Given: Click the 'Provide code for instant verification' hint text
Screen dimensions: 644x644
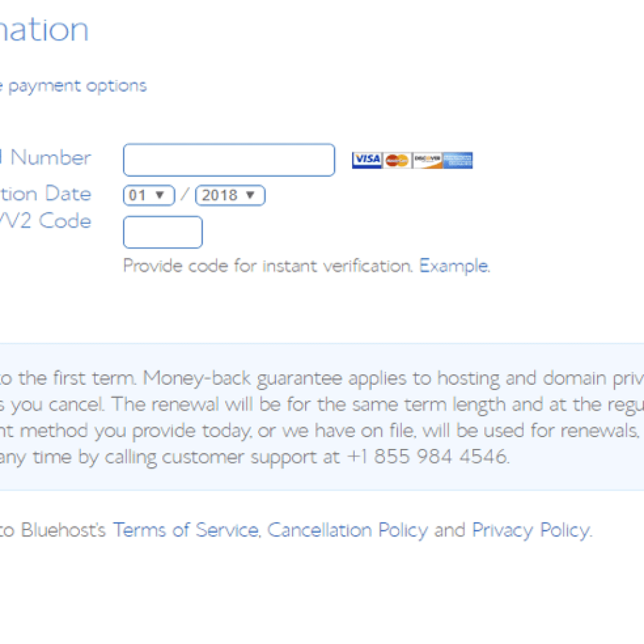Looking at the screenshot, I should click(x=268, y=266).
